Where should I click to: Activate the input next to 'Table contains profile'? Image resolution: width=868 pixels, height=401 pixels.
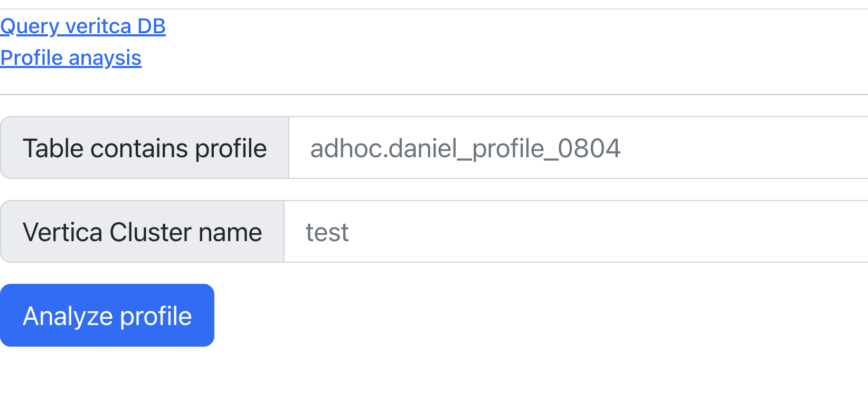pyautogui.click(x=578, y=148)
